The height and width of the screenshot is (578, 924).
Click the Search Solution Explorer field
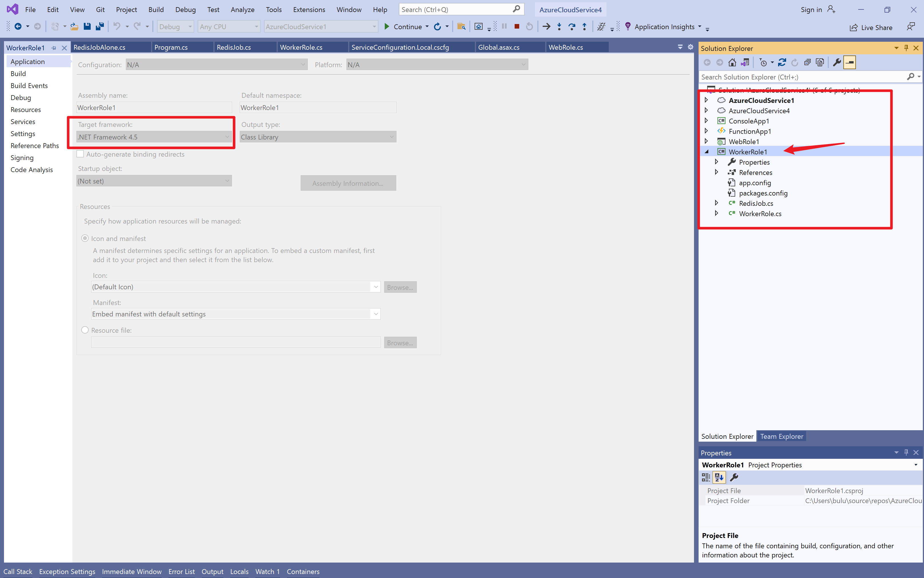[x=801, y=77]
